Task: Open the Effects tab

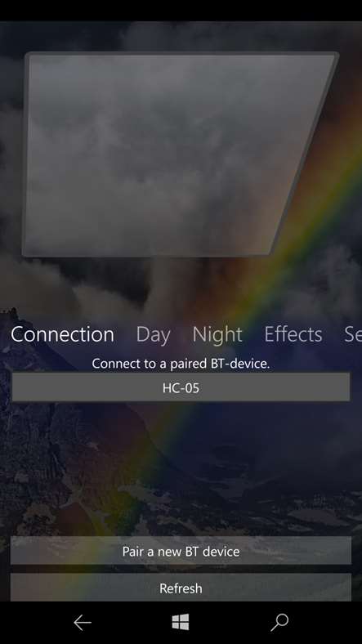Action: [293, 334]
